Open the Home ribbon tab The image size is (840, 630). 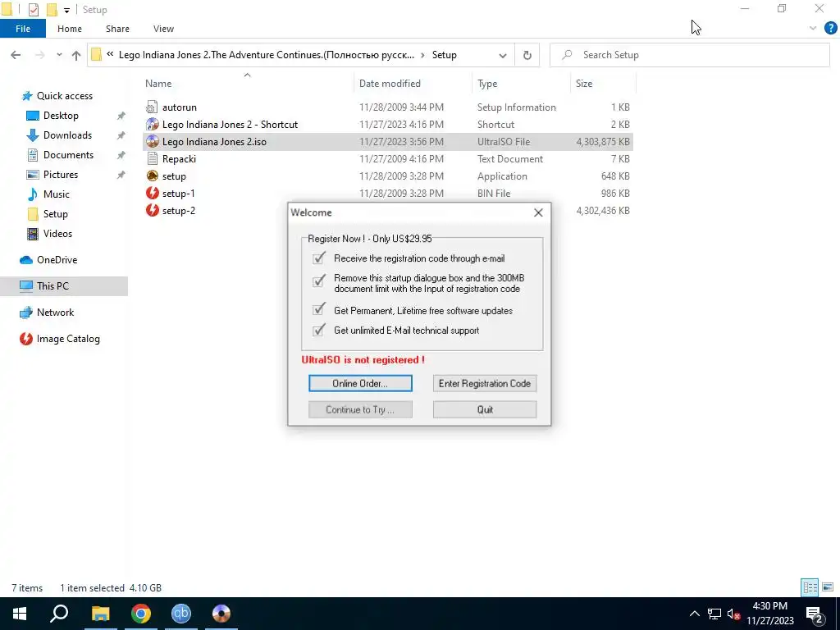click(x=70, y=29)
